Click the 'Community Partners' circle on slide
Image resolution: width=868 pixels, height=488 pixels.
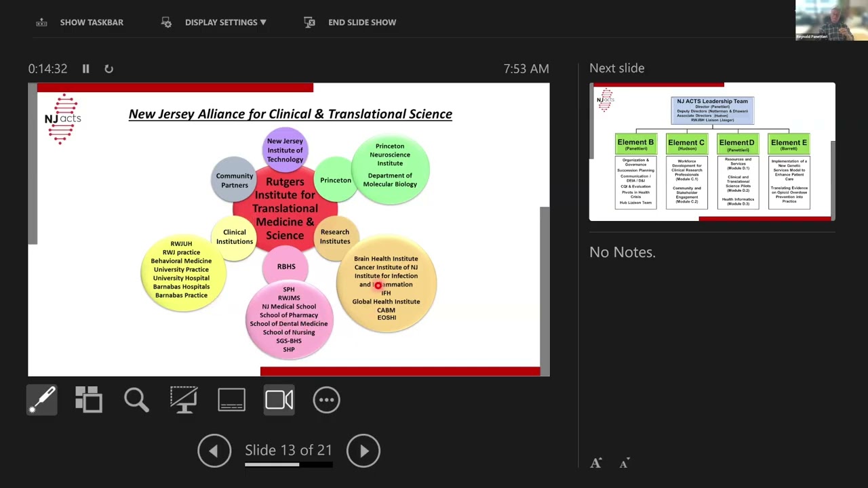(234, 180)
